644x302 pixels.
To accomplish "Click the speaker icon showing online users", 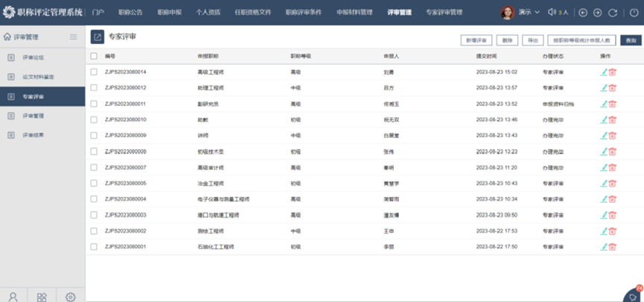I will click(x=552, y=13).
